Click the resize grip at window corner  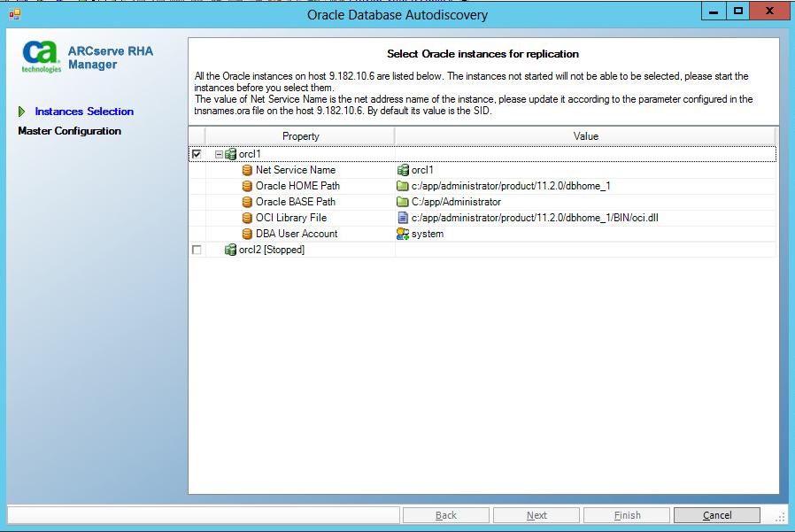tap(780, 517)
